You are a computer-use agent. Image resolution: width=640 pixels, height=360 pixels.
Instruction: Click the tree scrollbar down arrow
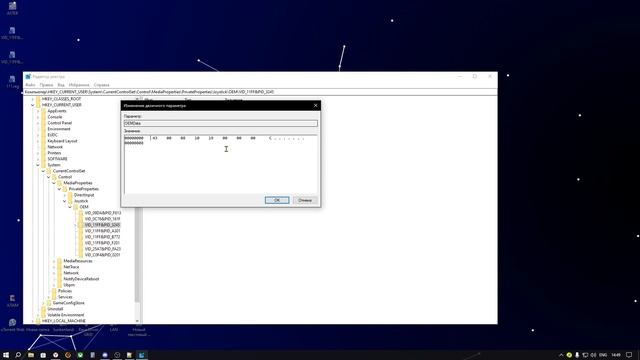(x=137, y=321)
